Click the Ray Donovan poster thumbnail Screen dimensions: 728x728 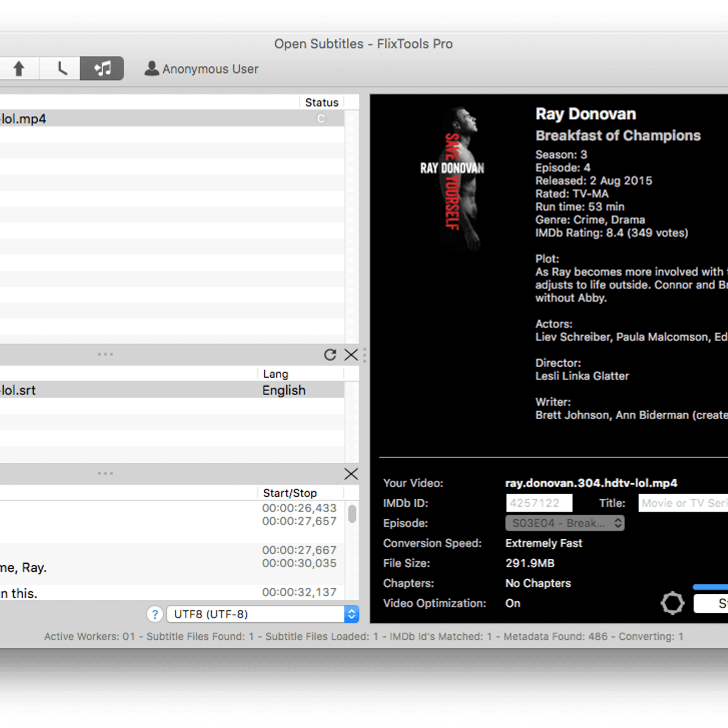pos(453,177)
